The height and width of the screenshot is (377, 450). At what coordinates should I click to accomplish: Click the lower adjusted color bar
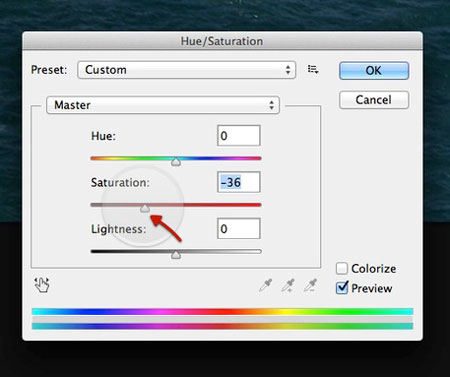click(222, 326)
